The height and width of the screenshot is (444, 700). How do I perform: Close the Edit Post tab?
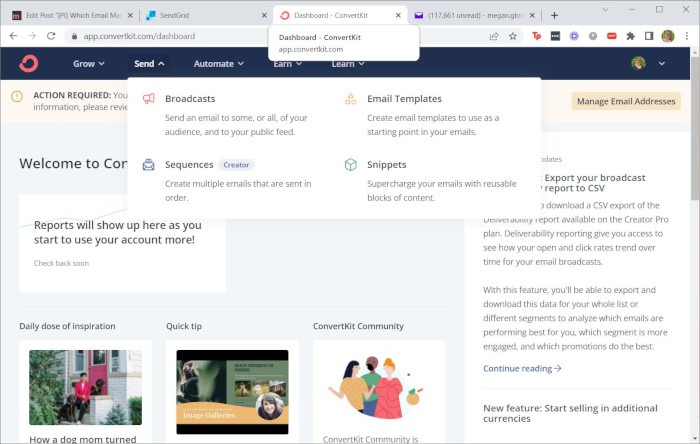[130, 15]
